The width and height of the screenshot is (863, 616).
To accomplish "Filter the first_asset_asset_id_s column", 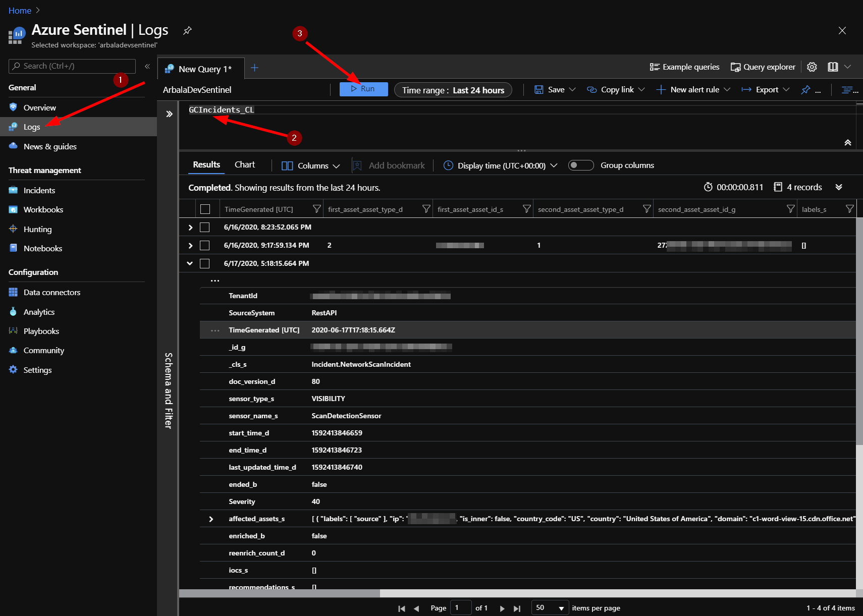I will (527, 209).
